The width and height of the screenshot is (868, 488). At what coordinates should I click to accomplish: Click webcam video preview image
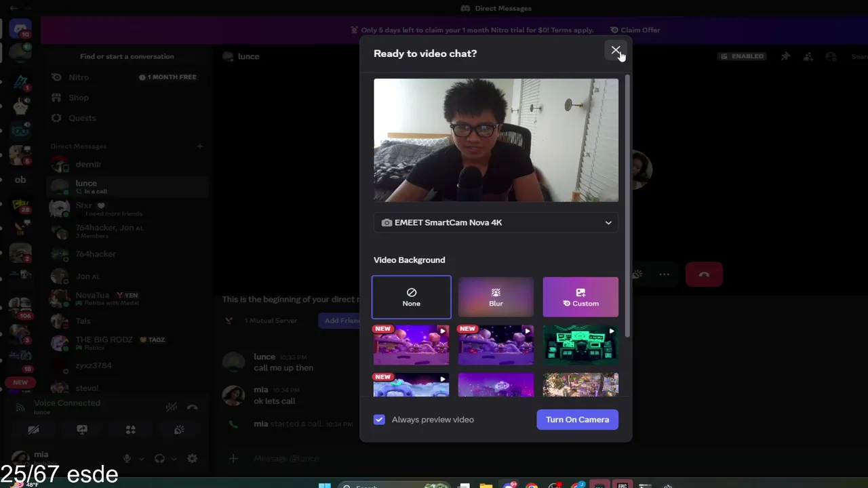[x=496, y=140]
